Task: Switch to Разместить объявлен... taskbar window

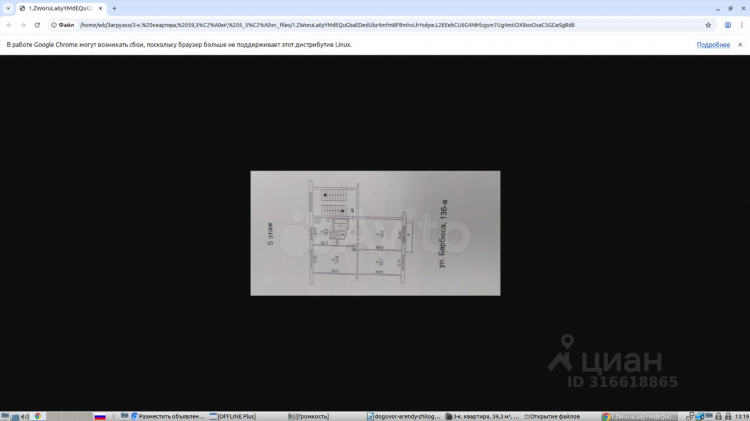Action: point(168,417)
